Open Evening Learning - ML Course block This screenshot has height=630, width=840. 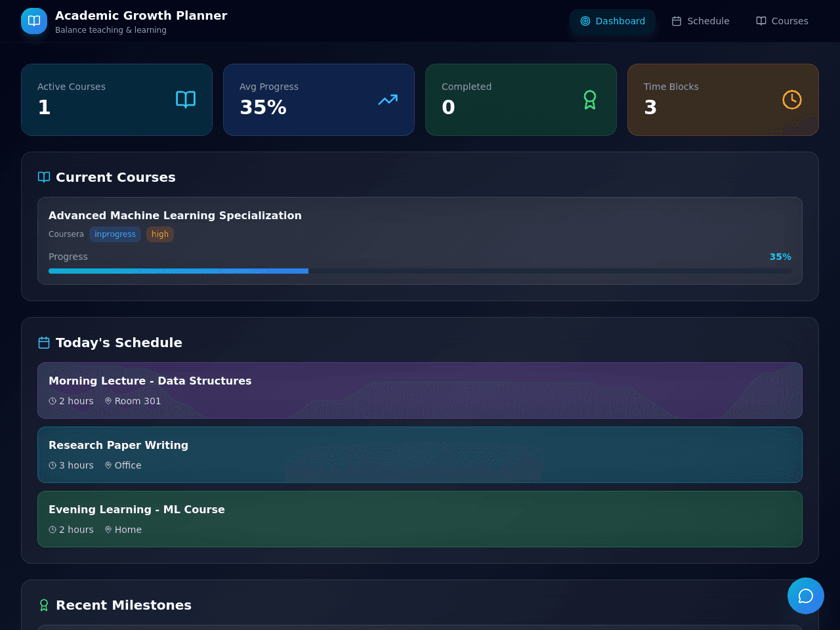click(x=420, y=519)
